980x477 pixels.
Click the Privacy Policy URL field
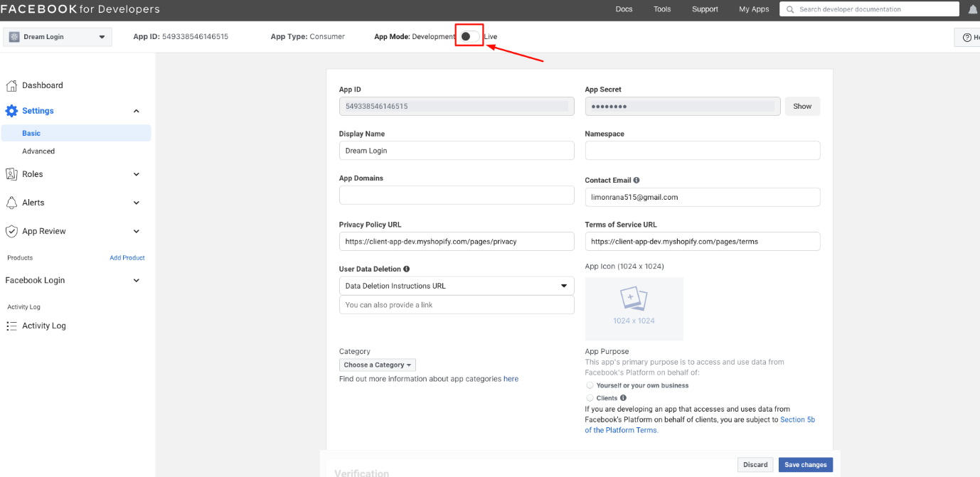coord(457,241)
